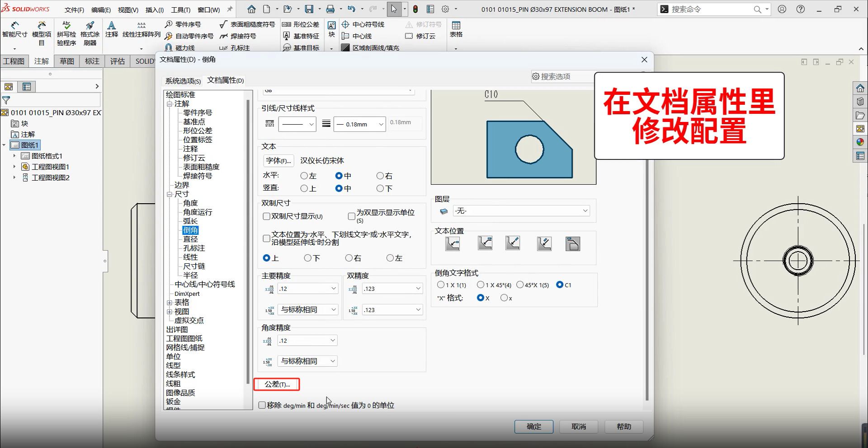
Task: Insert Centerline (中心线)
Action: click(357, 36)
